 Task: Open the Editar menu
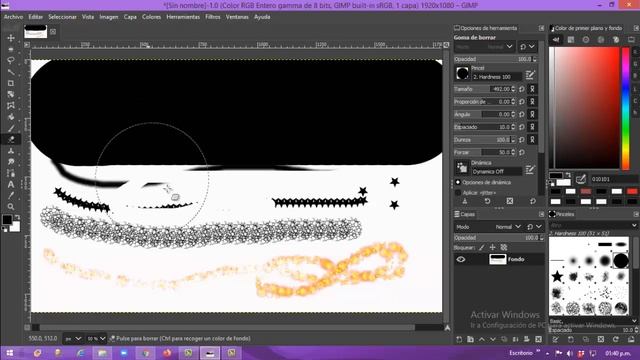pyautogui.click(x=36, y=17)
